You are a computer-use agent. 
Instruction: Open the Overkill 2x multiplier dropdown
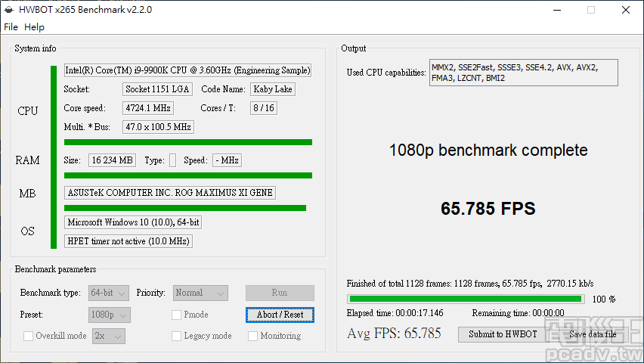(x=108, y=337)
